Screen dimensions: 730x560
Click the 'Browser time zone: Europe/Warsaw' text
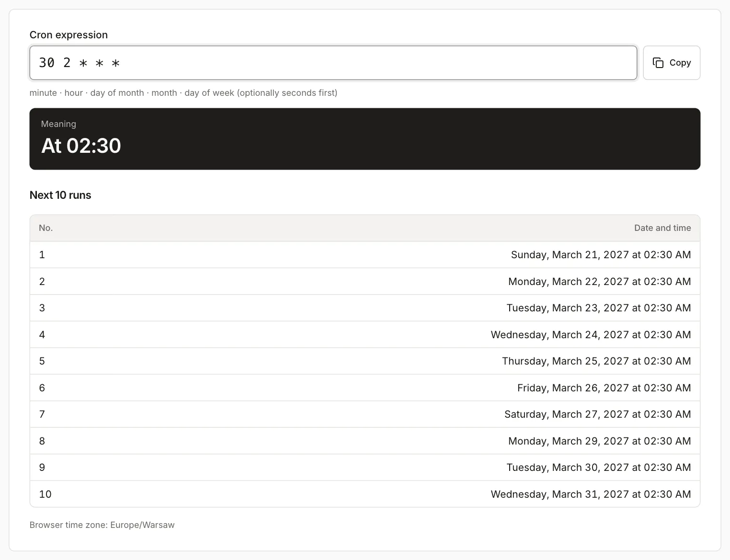[102, 525]
